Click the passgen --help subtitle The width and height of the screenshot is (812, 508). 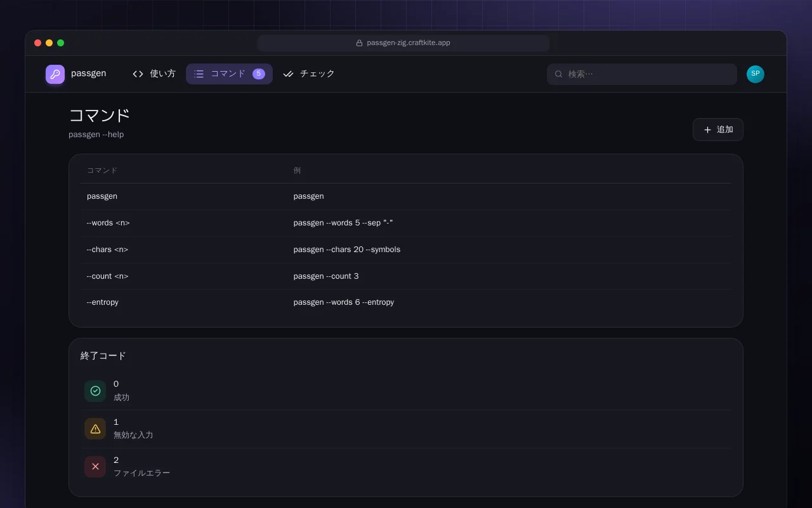click(96, 135)
